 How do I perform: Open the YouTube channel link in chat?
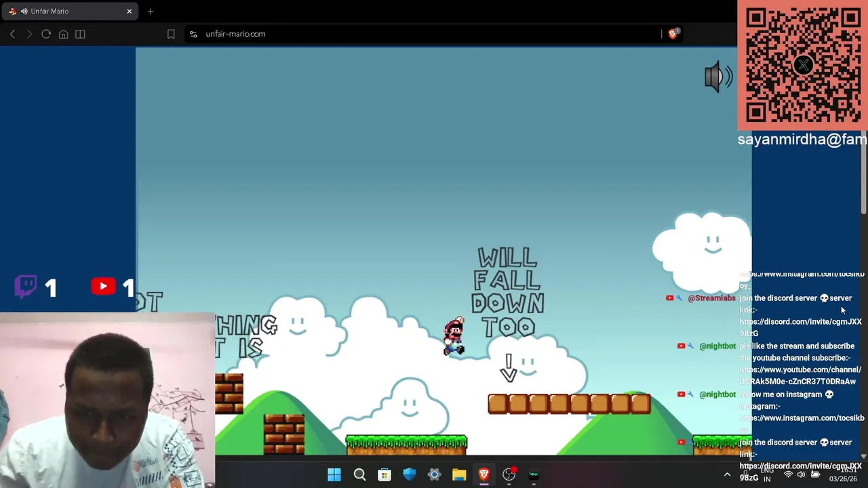pos(800,375)
